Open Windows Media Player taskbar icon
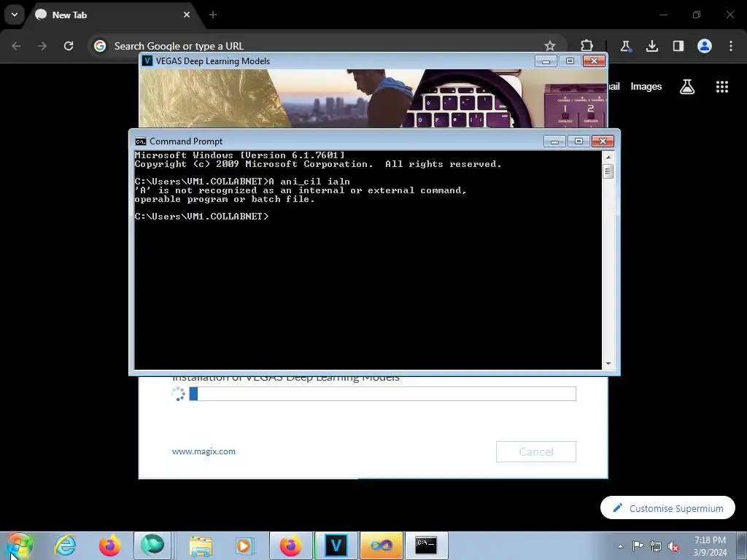 [244, 545]
